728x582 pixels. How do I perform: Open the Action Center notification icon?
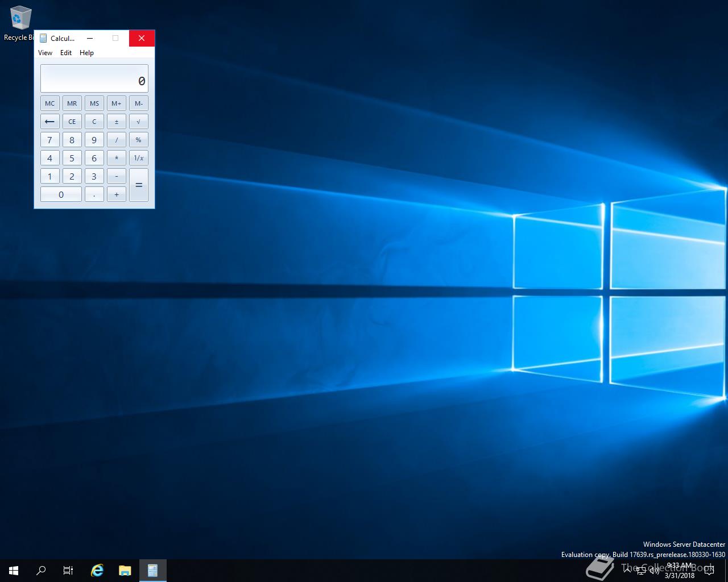[x=709, y=571]
